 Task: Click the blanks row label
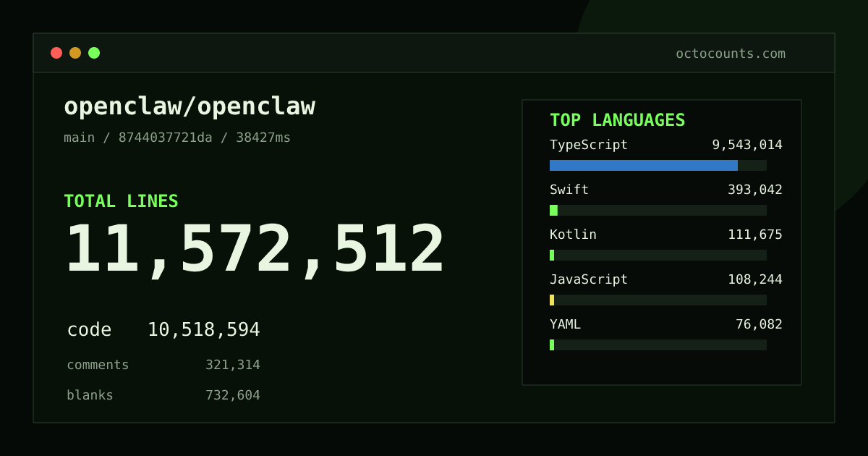tap(90, 395)
